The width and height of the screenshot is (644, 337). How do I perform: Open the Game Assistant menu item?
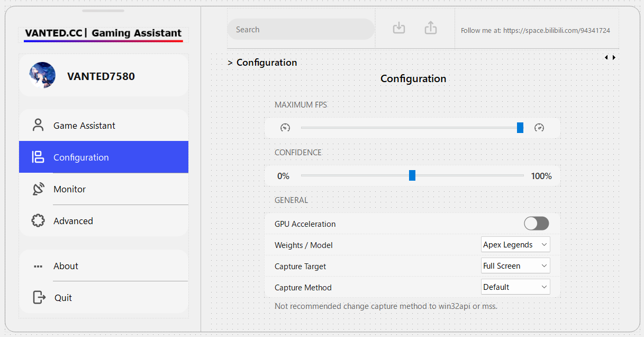coord(104,125)
